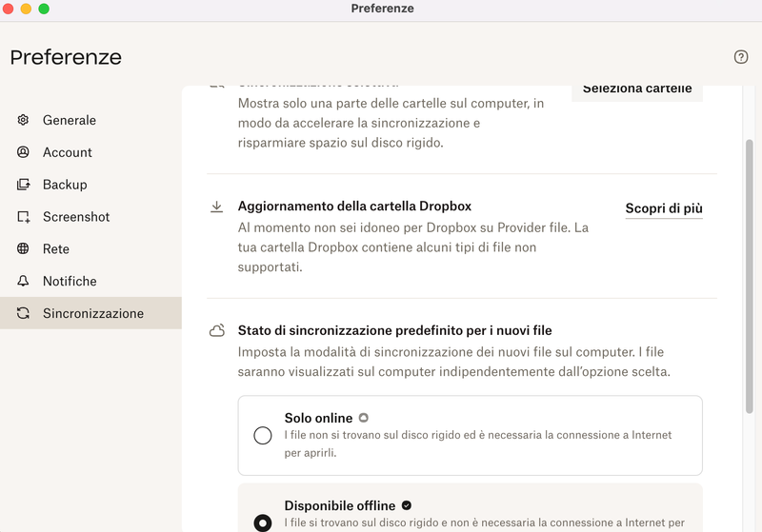Open the Scopri di più link
Viewport: 762px width, 532px height.
pos(664,208)
